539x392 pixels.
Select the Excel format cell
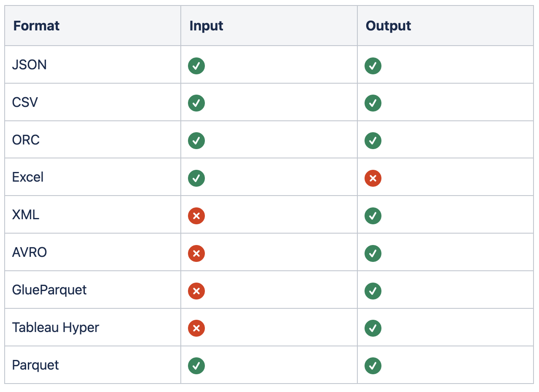(93, 177)
